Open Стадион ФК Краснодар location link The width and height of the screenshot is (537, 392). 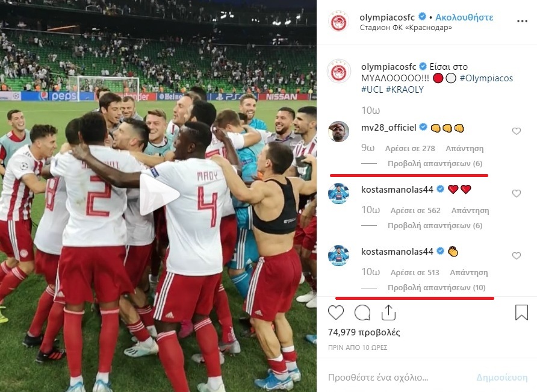(x=406, y=28)
